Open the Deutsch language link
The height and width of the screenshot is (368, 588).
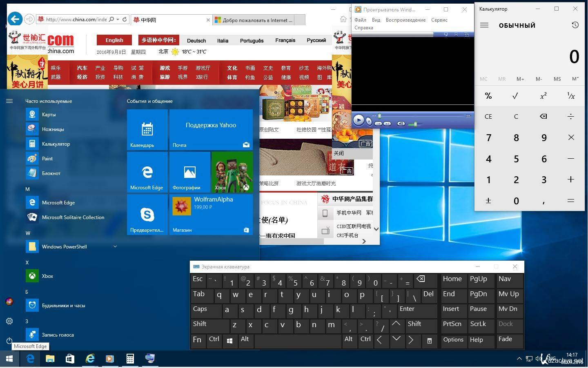tap(196, 40)
